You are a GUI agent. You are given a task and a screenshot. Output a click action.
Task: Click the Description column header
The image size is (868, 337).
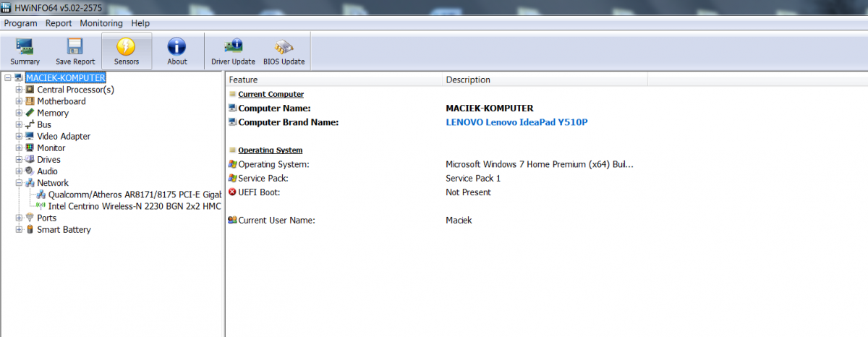(545, 80)
